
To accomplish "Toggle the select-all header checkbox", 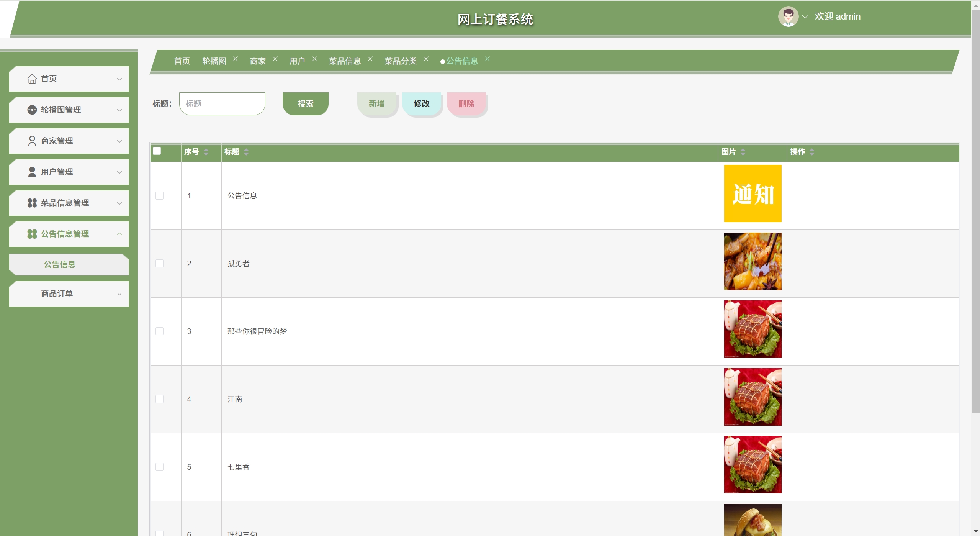I will tap(157, 151).
